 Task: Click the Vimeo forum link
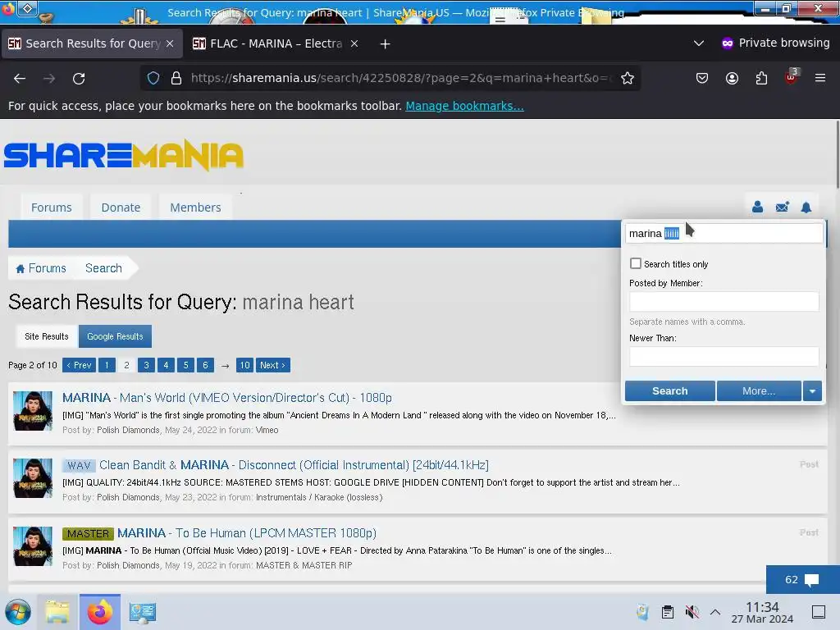(x=267, y=430)
